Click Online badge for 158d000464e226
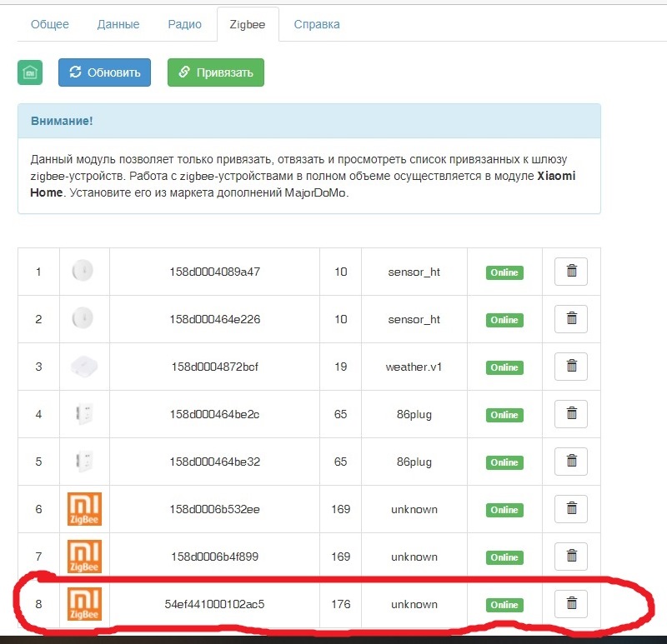The image size is (667, 644). [x=504, y=320]
